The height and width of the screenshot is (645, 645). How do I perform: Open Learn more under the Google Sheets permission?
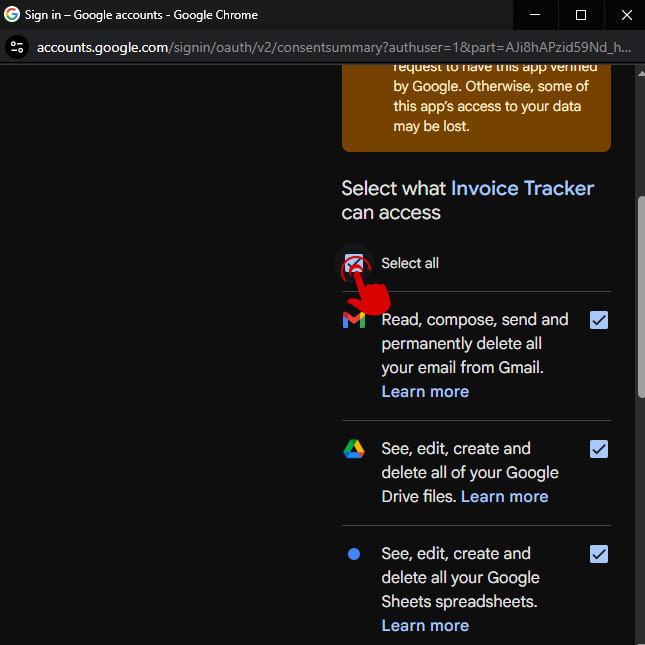click(425, 626)
